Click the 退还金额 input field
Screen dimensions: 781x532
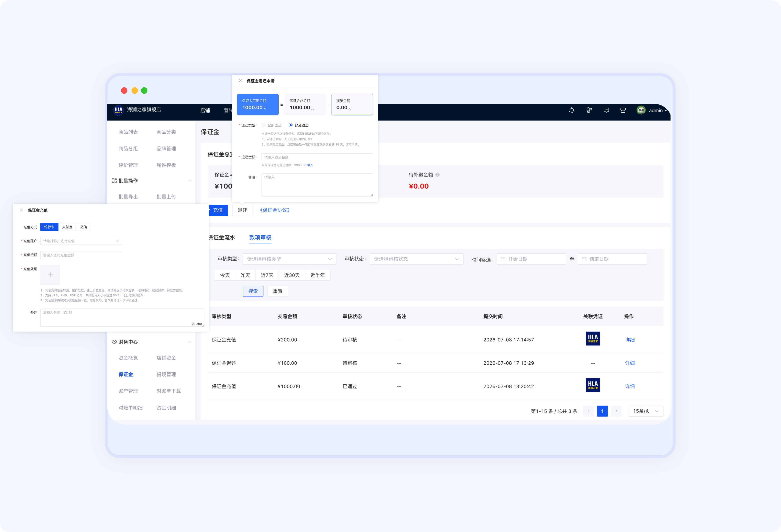(317, 157)
